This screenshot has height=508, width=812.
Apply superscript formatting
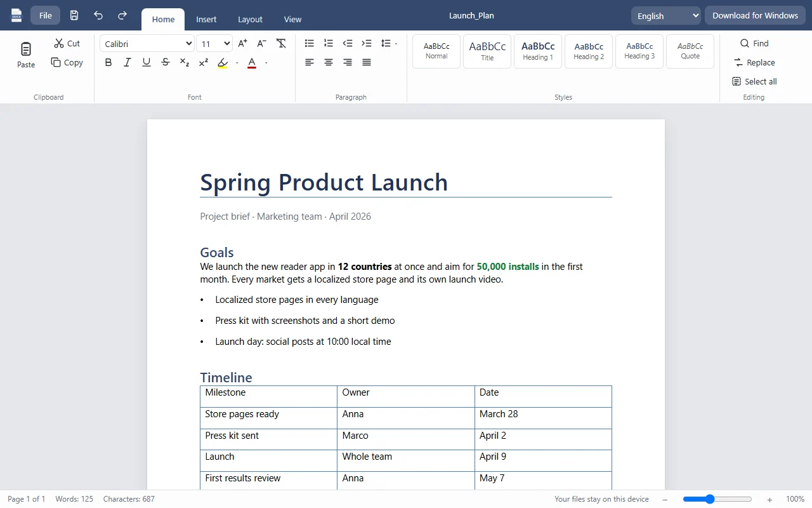(x=204, y=62)
